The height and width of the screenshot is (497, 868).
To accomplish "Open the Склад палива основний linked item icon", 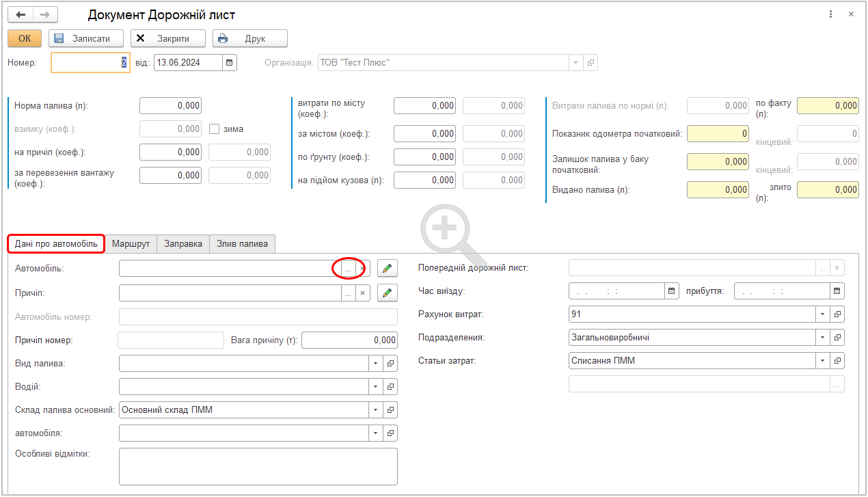I will [x=390, y=409].
